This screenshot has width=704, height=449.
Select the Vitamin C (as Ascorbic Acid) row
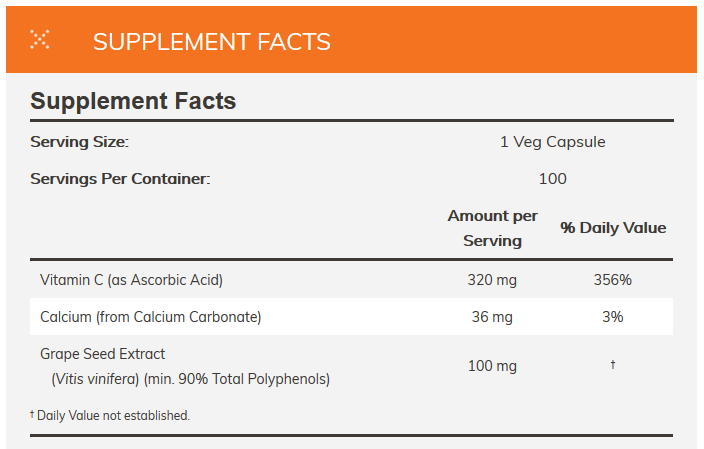point(131,280)
